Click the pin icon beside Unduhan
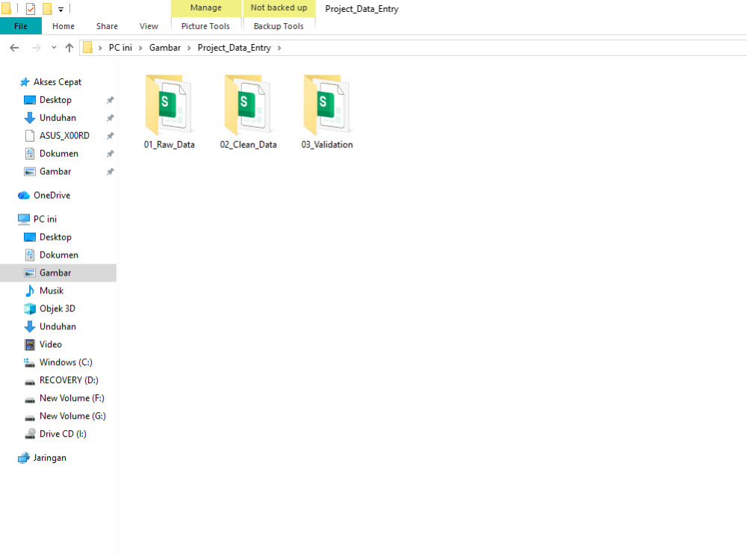This screenshot has width=747, height=560. tap(110, 118)
